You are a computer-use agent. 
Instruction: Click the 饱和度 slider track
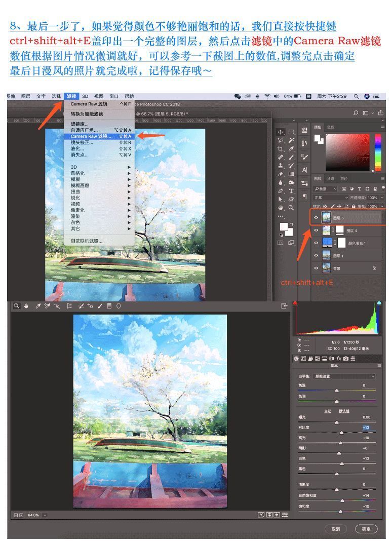[337, 511]
